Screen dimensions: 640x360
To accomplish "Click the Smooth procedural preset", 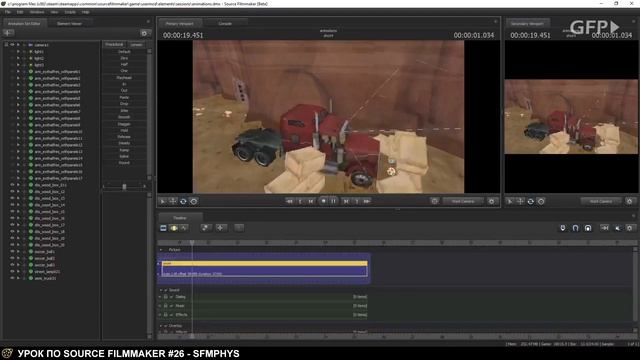I will pyautogui.click(x=124, y=117).
